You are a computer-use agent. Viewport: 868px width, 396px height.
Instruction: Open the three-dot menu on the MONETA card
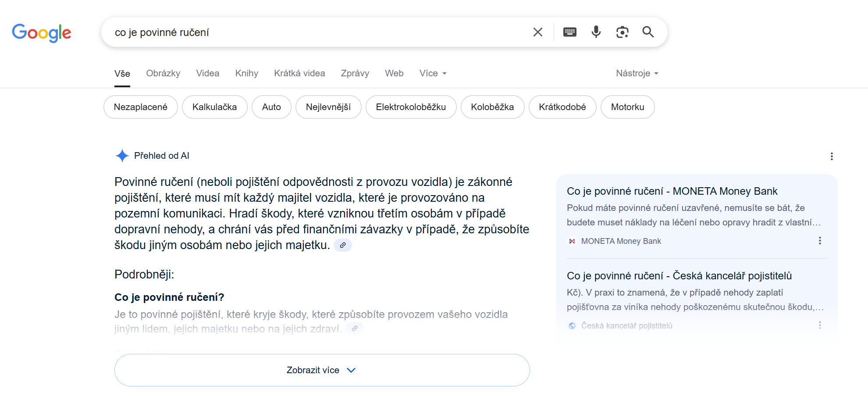[x=820, y=240]
